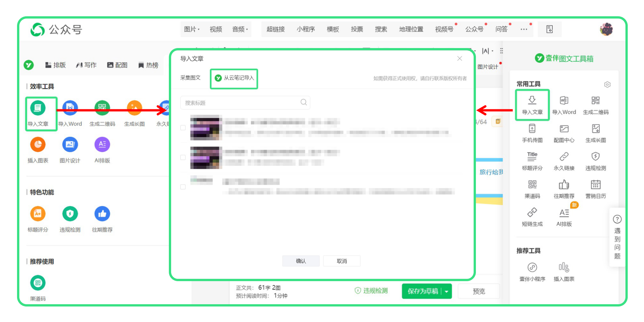
Task: Click the 往期推荐 thumbs-up icon on left
Action: point(102,214)
